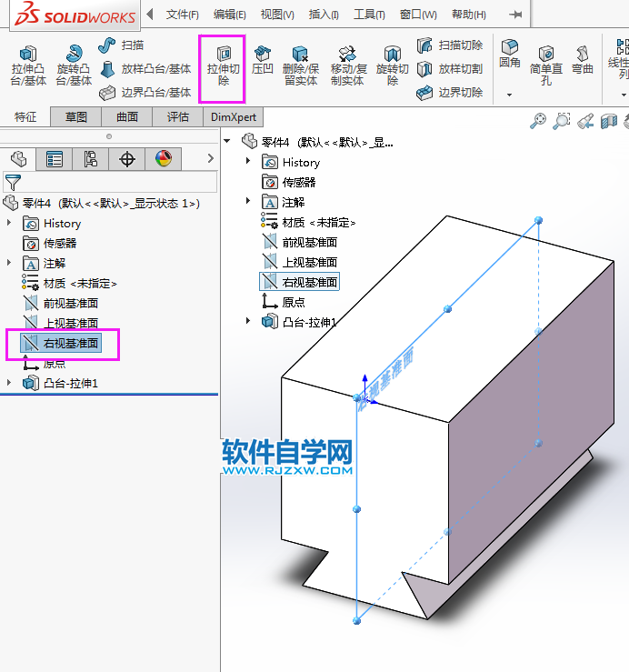Click the Zoom to Fit magnifier icon

click(538, 121)
